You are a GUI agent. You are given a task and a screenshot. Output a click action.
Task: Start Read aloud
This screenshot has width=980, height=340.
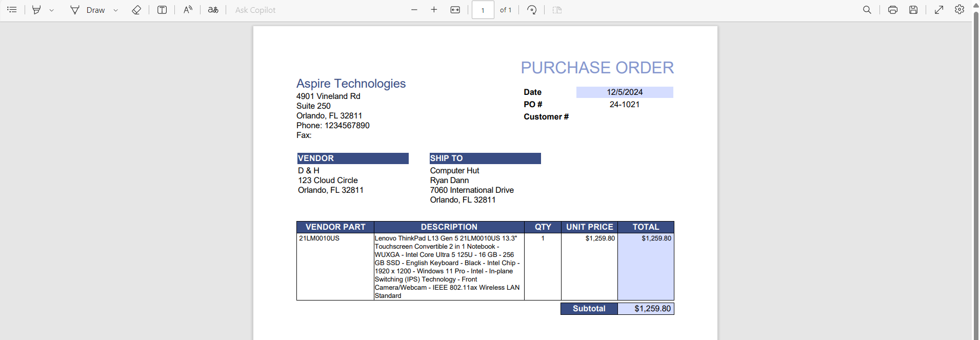pos(188,10)
